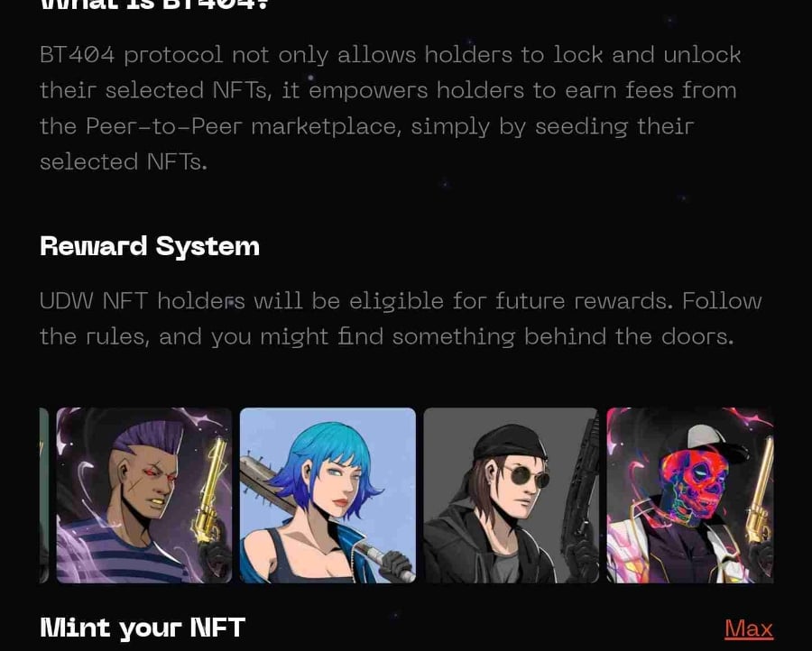Open the sunglasses and beanie NFT card

(x=512, y=495)
